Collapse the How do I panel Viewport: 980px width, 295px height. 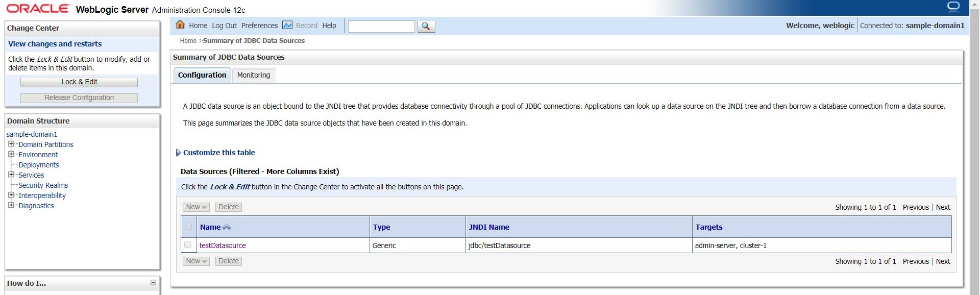point(153,283)
